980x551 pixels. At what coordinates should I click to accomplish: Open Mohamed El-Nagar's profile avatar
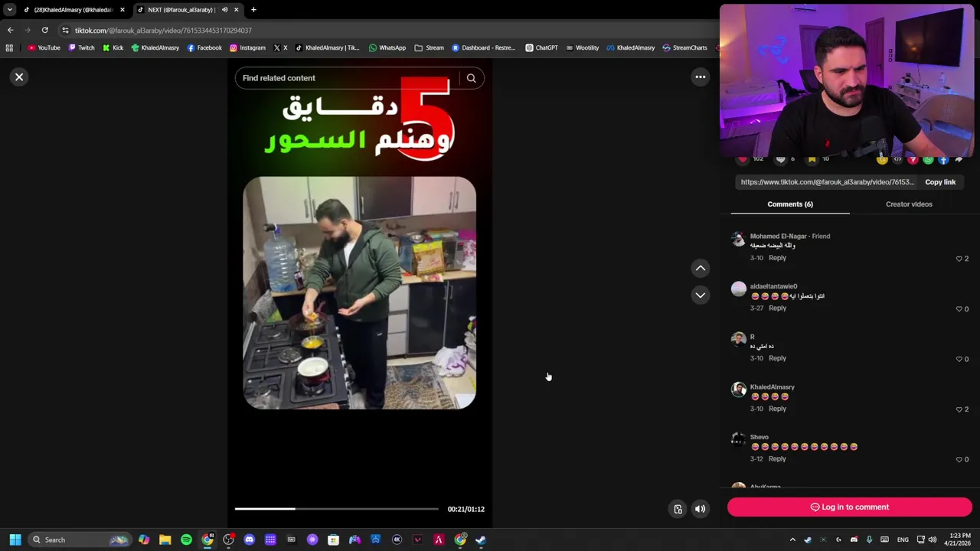pos(738,239)
